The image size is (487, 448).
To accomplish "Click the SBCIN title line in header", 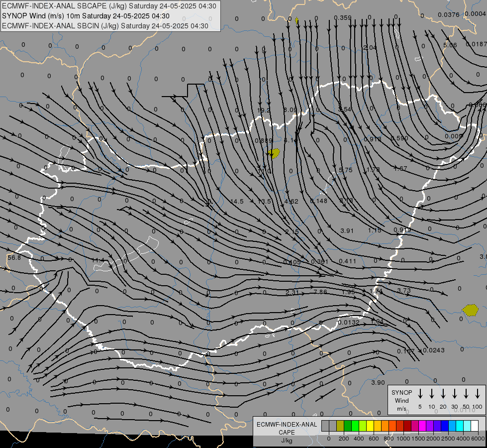I will 105,26.
